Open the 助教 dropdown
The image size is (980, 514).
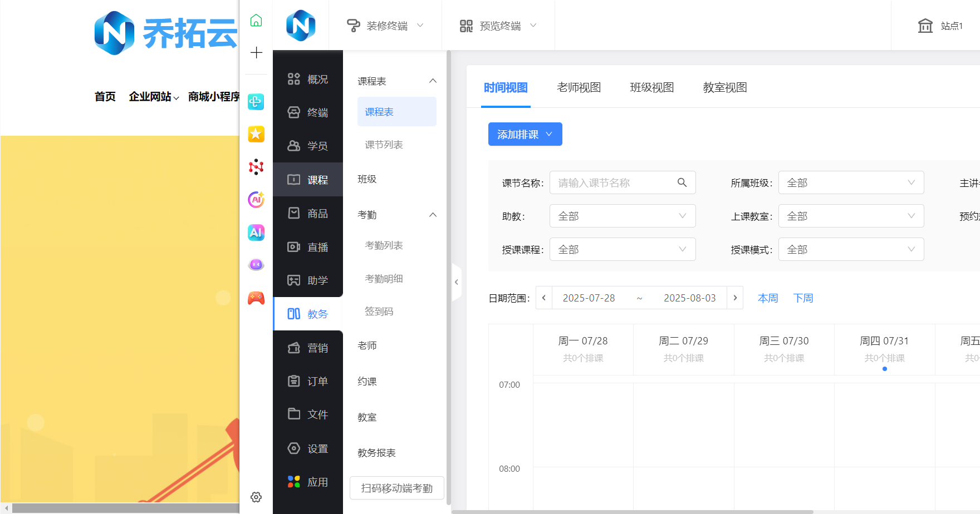tap(623, 216)
